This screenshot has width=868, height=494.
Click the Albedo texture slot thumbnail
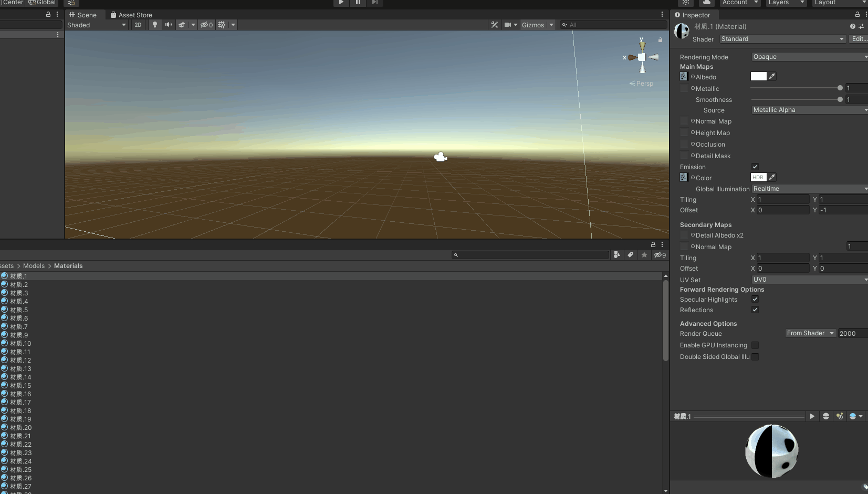[684, 77]
